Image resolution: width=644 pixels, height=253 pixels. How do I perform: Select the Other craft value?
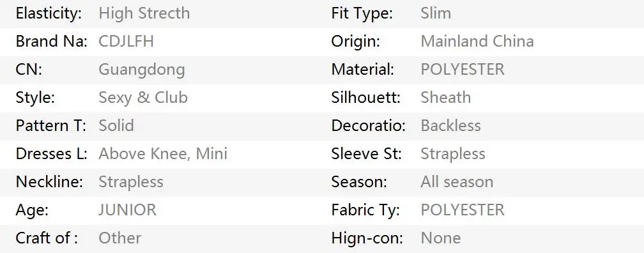click(120, 238)
